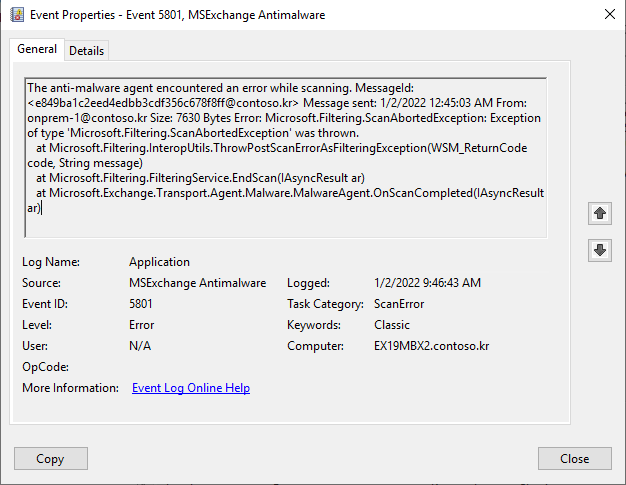Click the 'onprem-1@contoso.kr' sender address text
Screen dimensions: 626x485
[x=87, y=118]
